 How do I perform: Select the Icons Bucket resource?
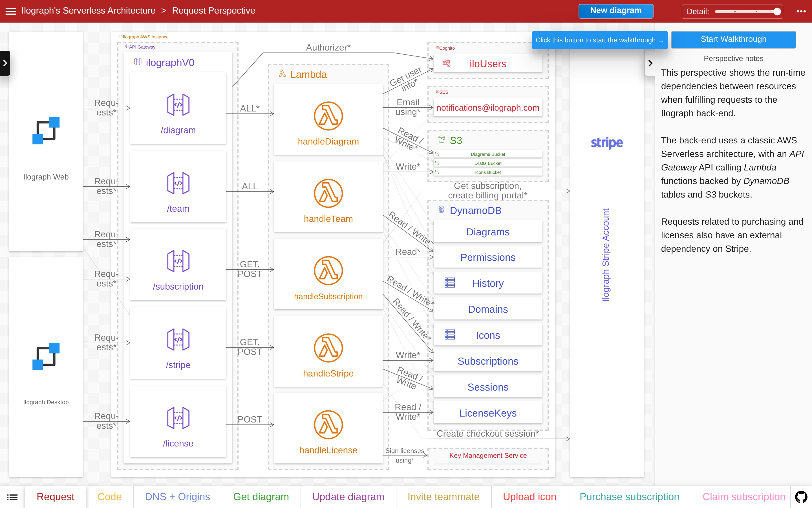pyautogui.click(x=488, y=172)
